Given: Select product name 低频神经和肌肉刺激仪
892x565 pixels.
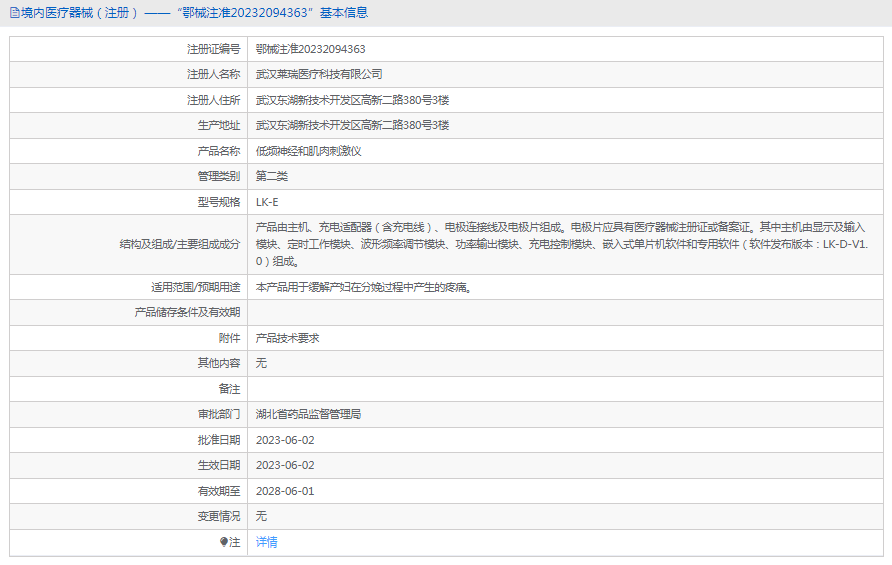Looking at the screenshot, I should tap(308, 151).
